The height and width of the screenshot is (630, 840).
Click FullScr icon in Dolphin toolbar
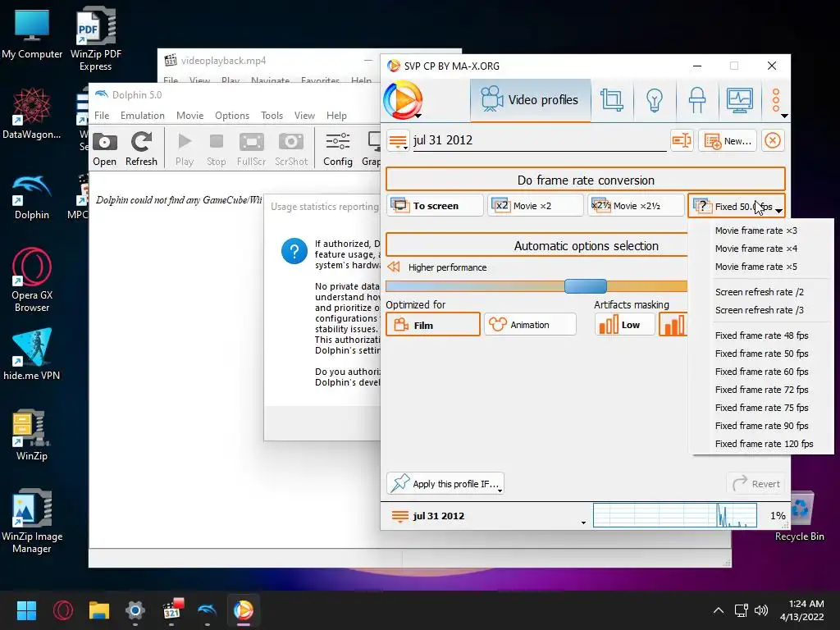coord(251,149)
